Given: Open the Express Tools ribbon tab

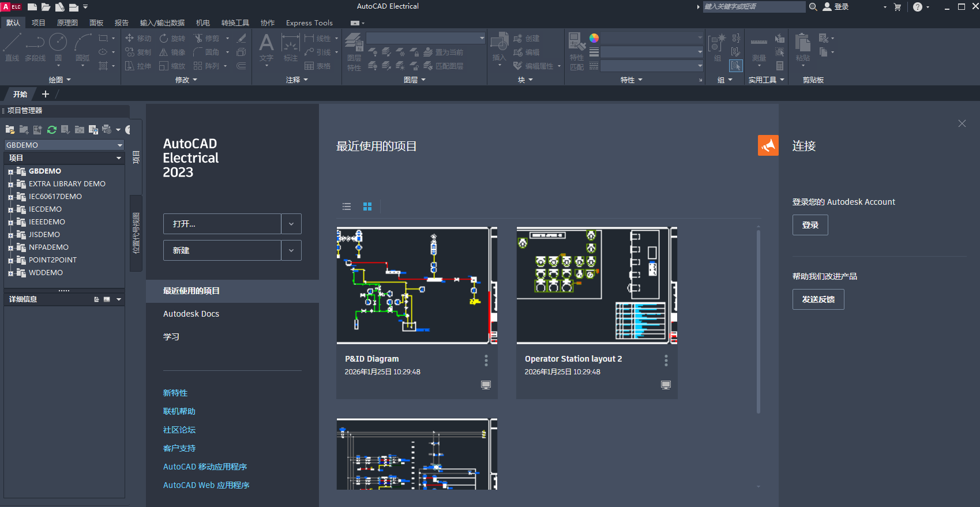Looking at the screenshot, I should tap(309, 23).
